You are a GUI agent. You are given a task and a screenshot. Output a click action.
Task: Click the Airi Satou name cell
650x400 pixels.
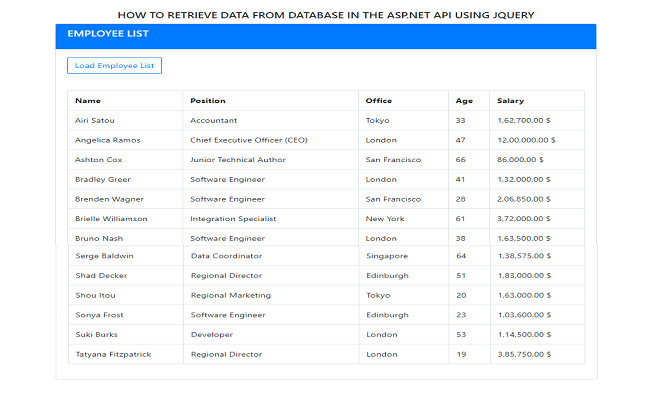96,120
